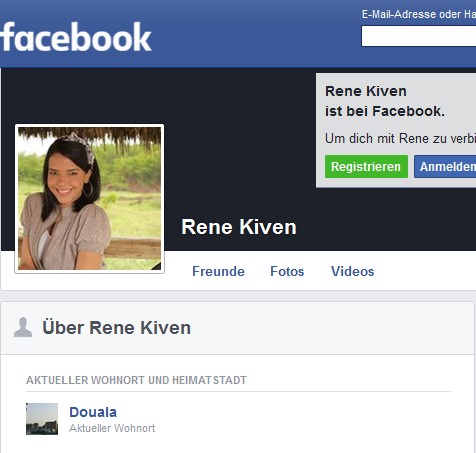Switch to the Fotos tab
This screenshot has width=476, height=453.
coord(287,271)
